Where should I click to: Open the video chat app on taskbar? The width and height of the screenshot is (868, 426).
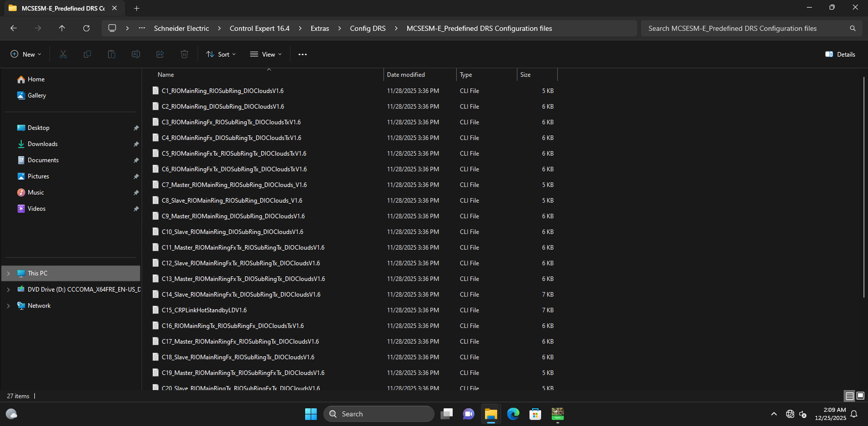coord(469,414)
